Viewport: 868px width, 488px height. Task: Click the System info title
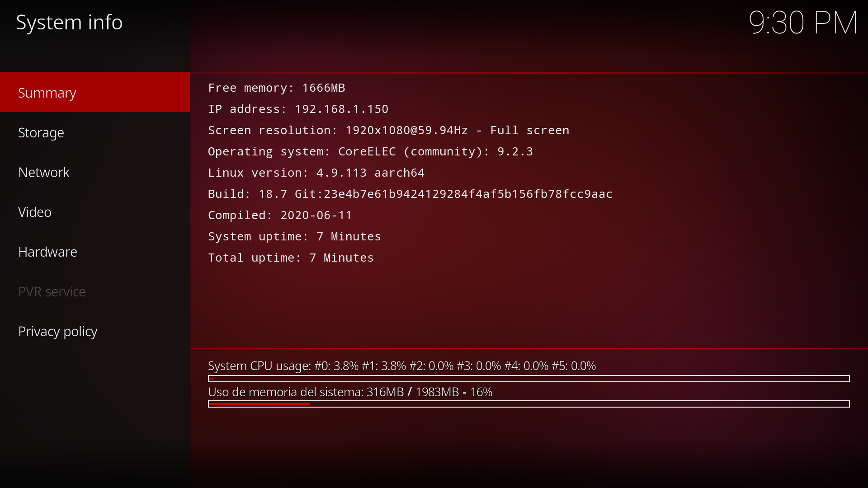(69, 22)
